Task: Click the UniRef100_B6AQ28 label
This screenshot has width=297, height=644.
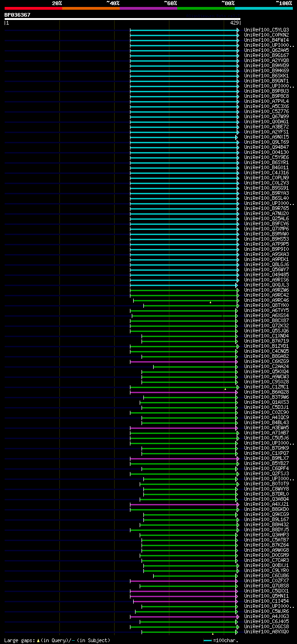Action: 266,392
